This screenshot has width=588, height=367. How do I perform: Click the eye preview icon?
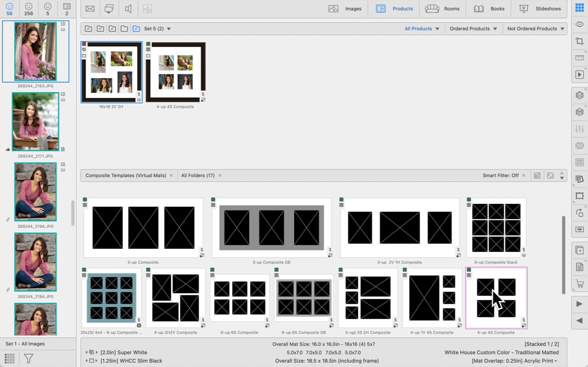pos(579,24)
